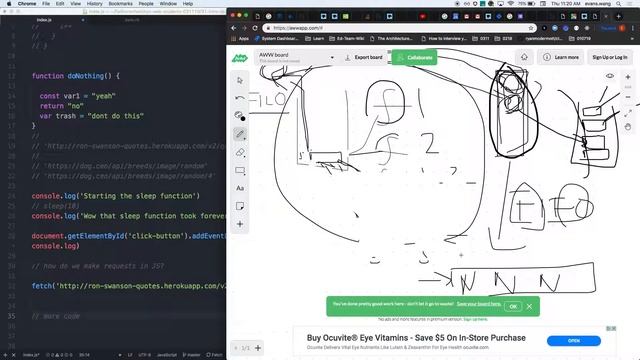This screenshot has width=640, height=360.
Task: Open the History menu in menu bar
Action: pos(95,4)
